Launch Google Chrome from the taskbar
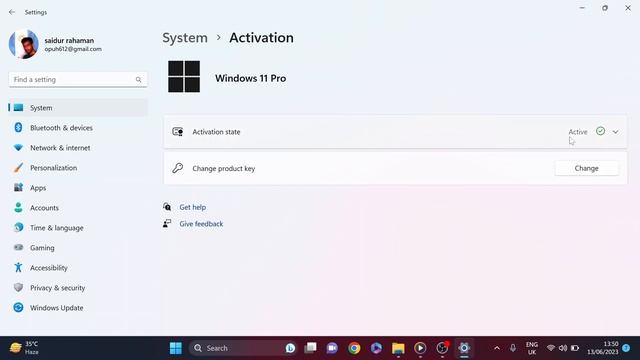This screenshot has width=640, height=360. [x=354, y=348]
